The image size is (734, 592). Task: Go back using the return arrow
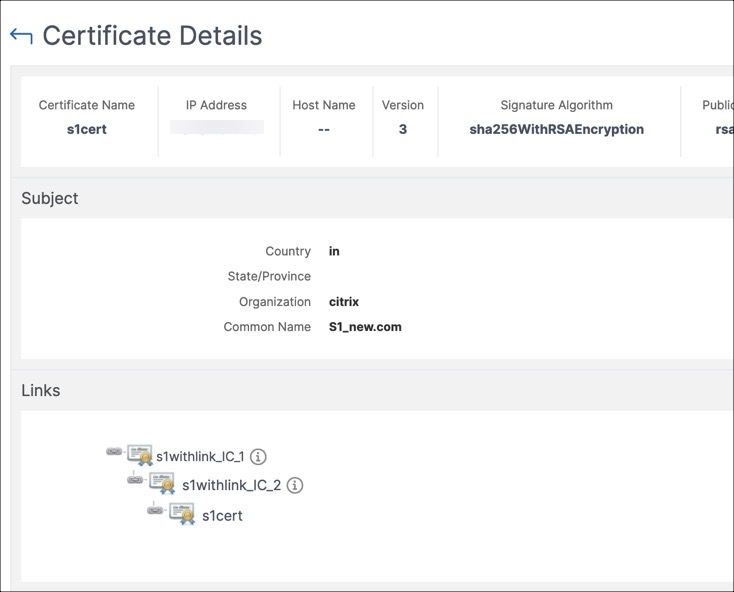coord(21,36)
